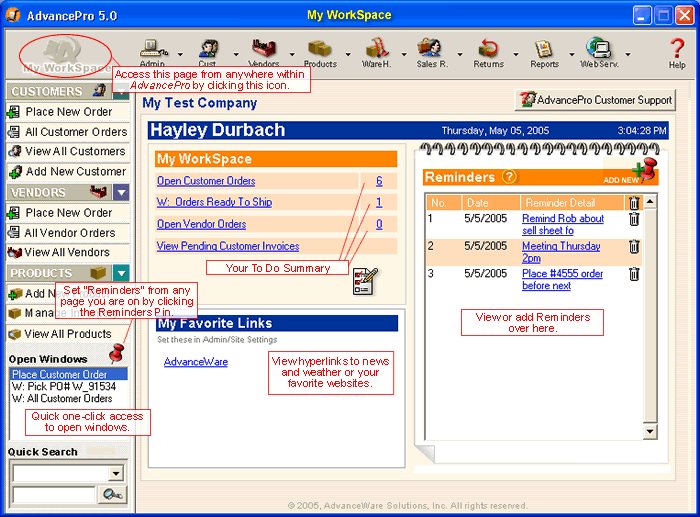Image resolution: width=700 pixels, height=517 pixels.
Task: Click the My WorkSpace logo icon
Action: [x=65, y=55]
